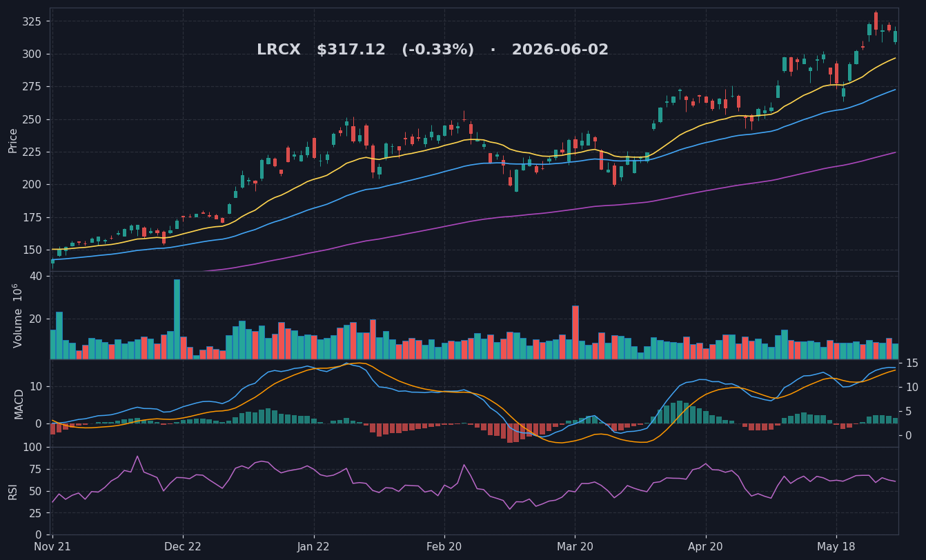Click the 15 tick on the right MACD axis

click(912, 363)
